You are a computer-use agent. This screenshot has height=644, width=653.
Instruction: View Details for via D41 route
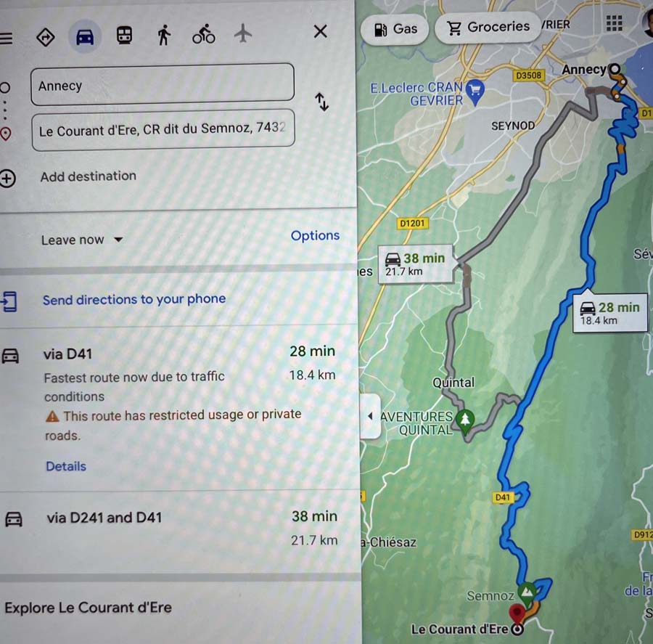click(66, 466)
